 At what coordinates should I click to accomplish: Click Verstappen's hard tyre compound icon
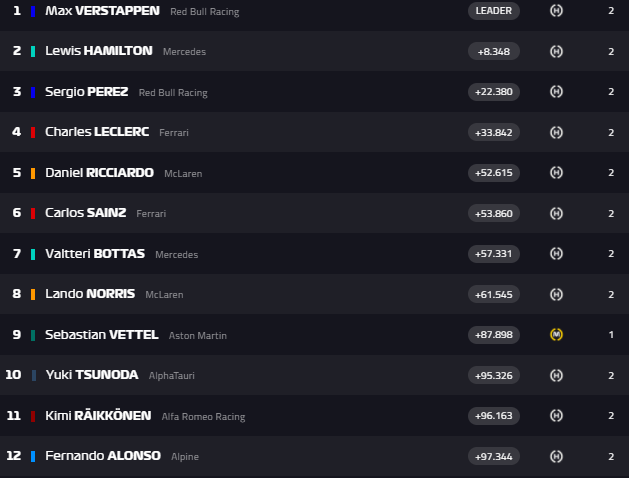coord(557,11)
